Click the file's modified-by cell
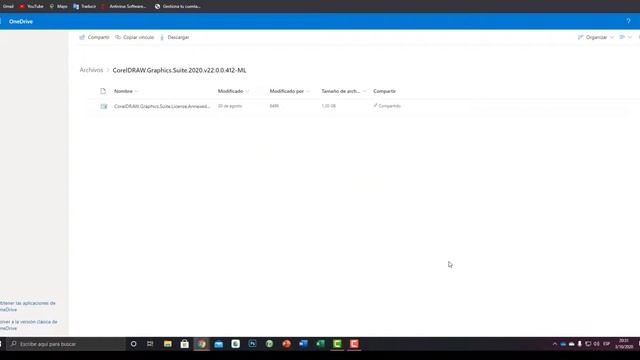 pyautogui.click(x=274, y=106)
